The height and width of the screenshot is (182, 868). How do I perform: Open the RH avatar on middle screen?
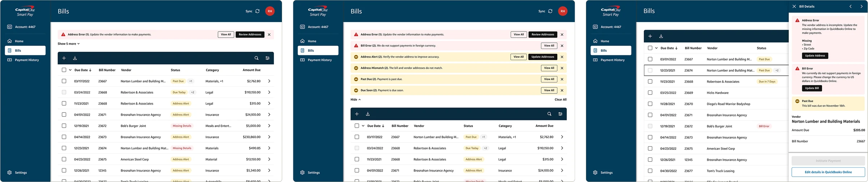pyautogui.click(x=563, y=11)
